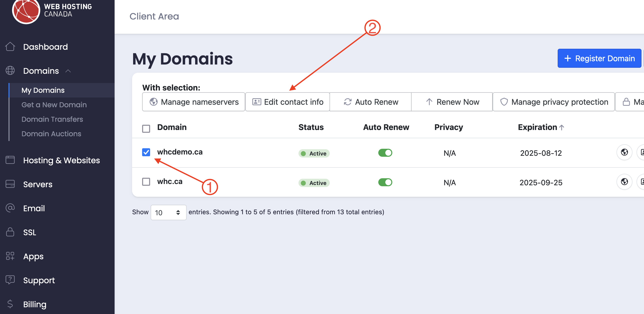This screenshot has height=314, width=644.
Task: Toggle the select-all checkbox in the Domain header
Action: click(146, 129)
